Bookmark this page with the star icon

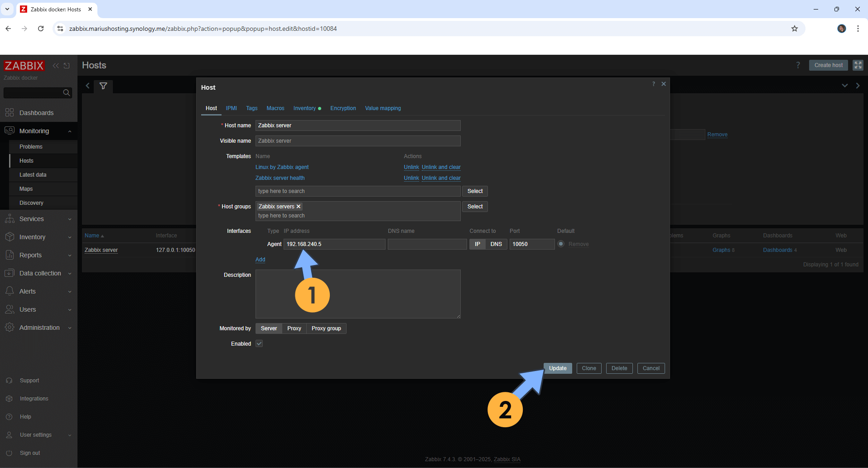click(794, 29)
